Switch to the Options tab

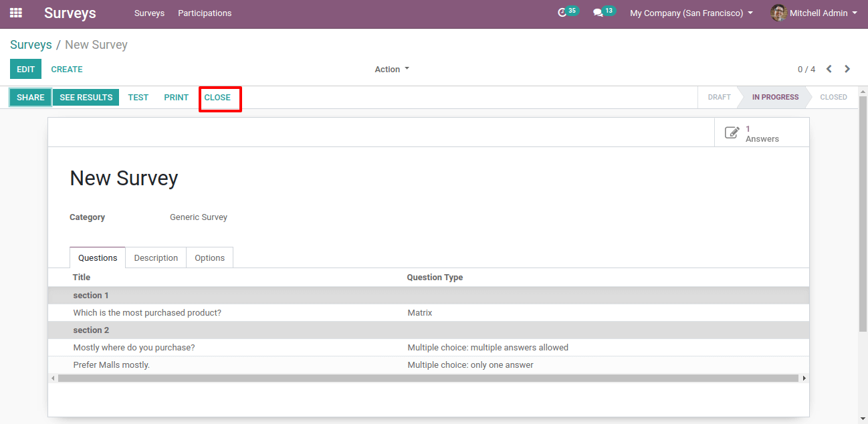209,257
